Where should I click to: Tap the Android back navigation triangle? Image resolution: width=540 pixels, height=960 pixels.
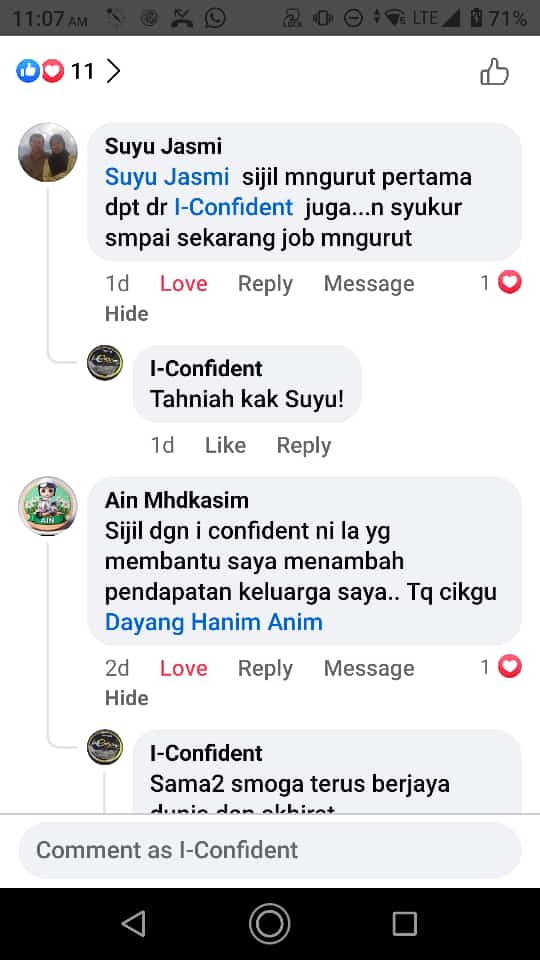[x=135, y=923]
